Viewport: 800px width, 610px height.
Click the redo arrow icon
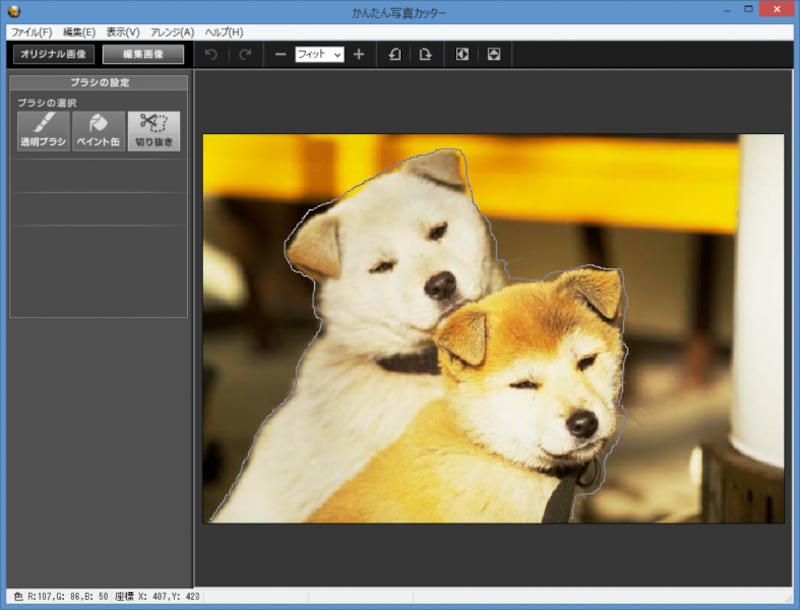pyautogui.click(x=245, y=54)
